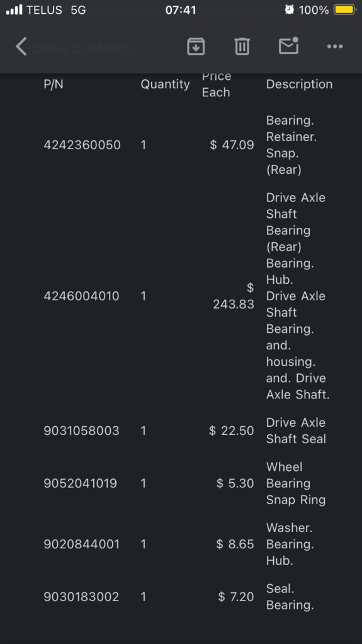Tap the battery indicator in the status bar
The height and width of the screenshot is (644, 362).
click(344, 10)
